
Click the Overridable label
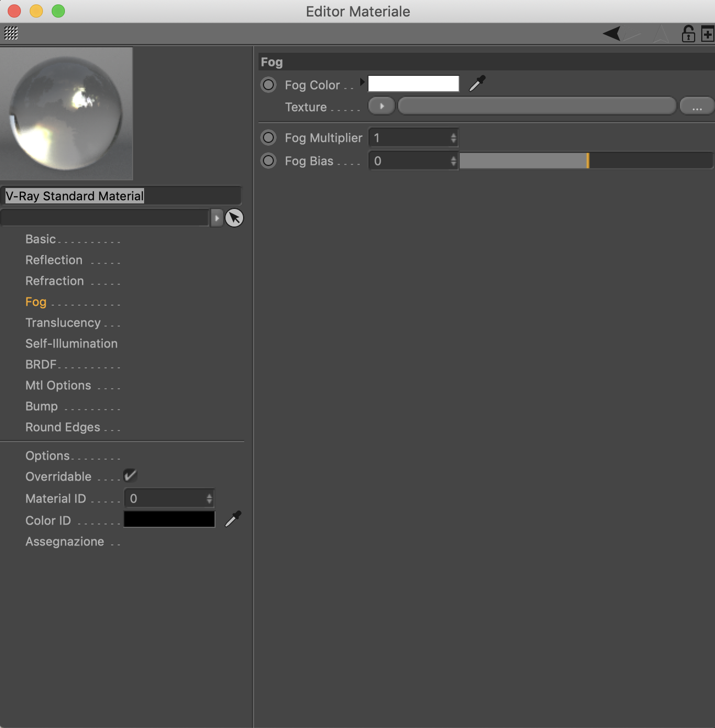point(58,477)
